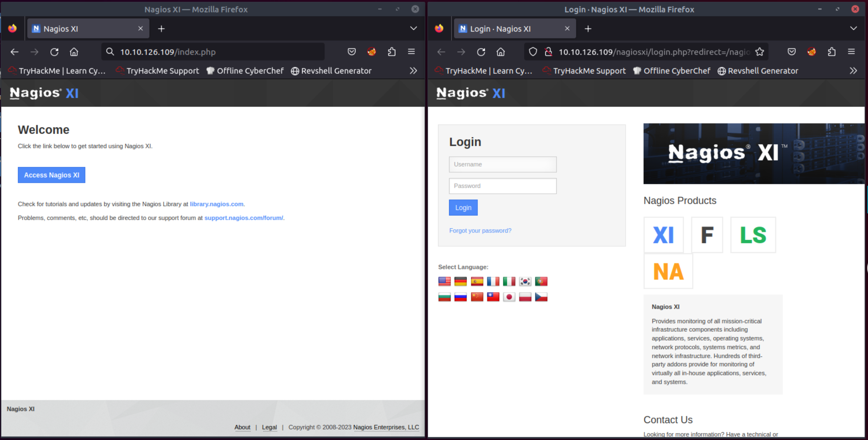Select the German flag language
Screen dimensions: 868x440
(x=461, y=281)
